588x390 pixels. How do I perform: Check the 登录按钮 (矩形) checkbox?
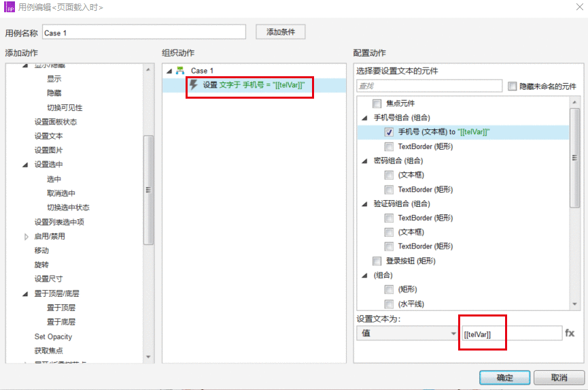377,261
